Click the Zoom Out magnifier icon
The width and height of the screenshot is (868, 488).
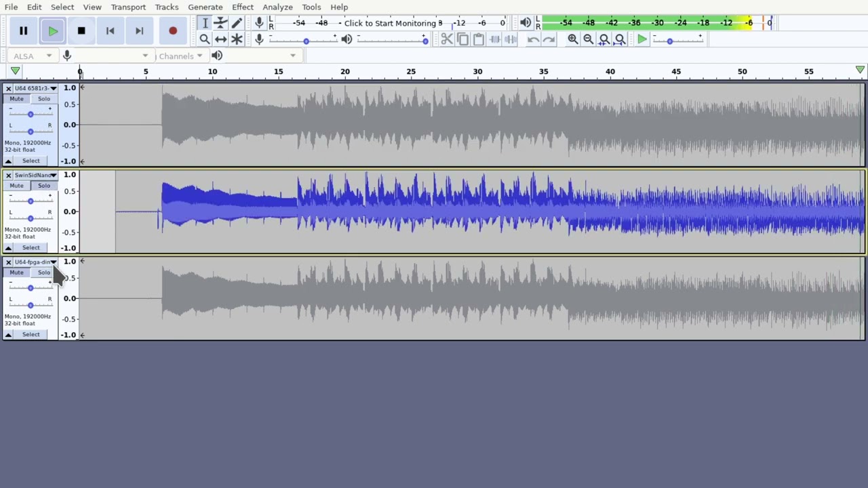point(588,39)
